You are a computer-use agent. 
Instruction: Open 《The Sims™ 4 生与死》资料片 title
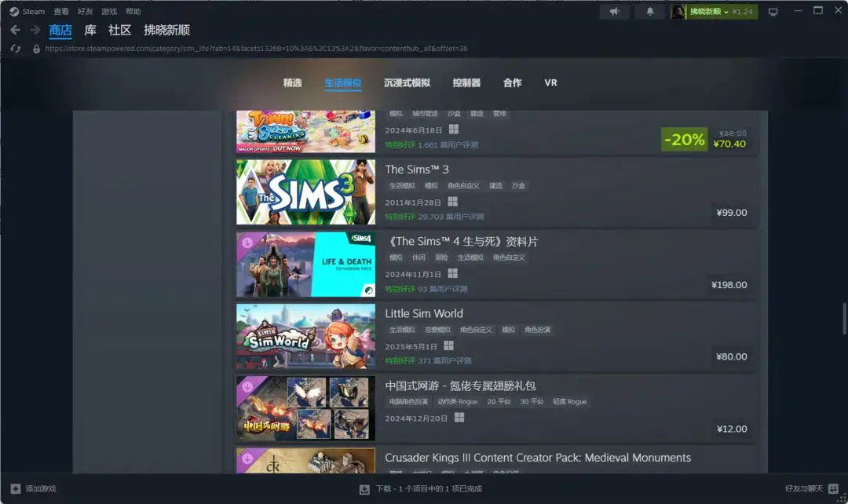pos(462,241)
